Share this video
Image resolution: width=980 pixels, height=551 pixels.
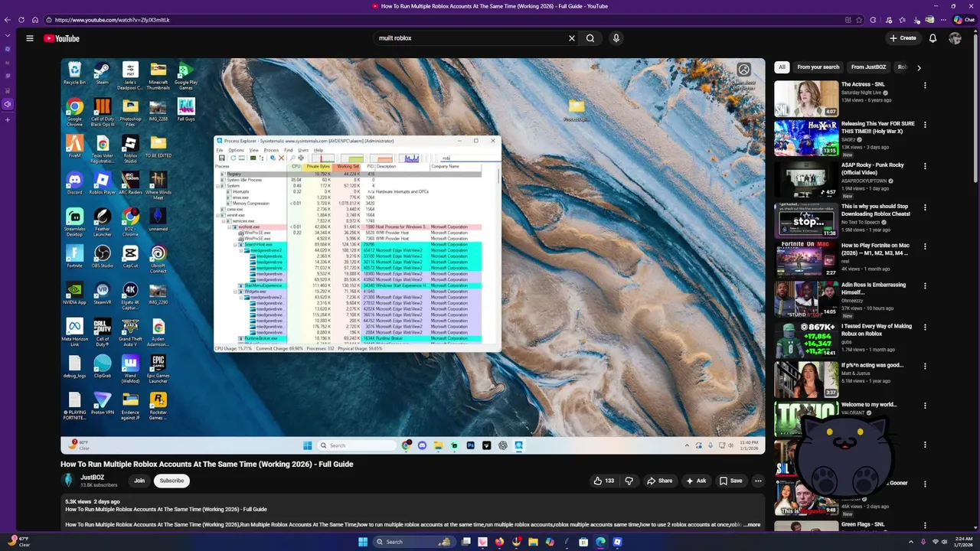[x=660, y=481]
